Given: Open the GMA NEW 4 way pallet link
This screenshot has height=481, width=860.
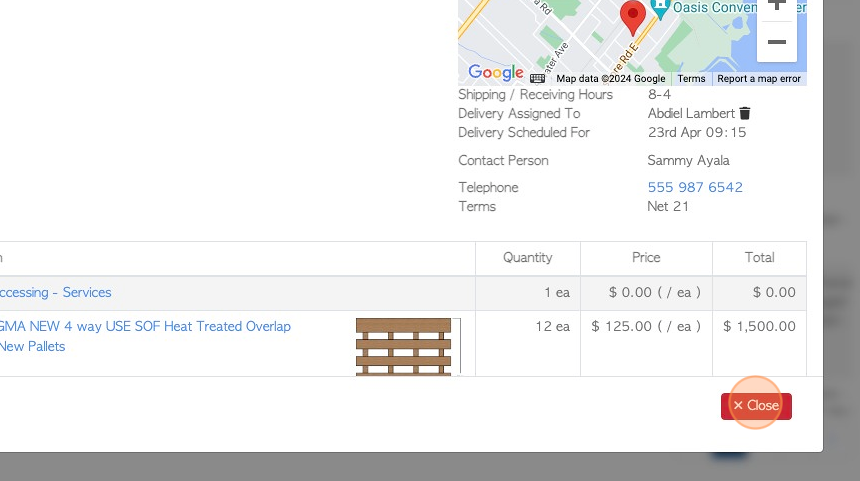Looking at the screenshot, I should pyautogui.click(x=145, y=327).
